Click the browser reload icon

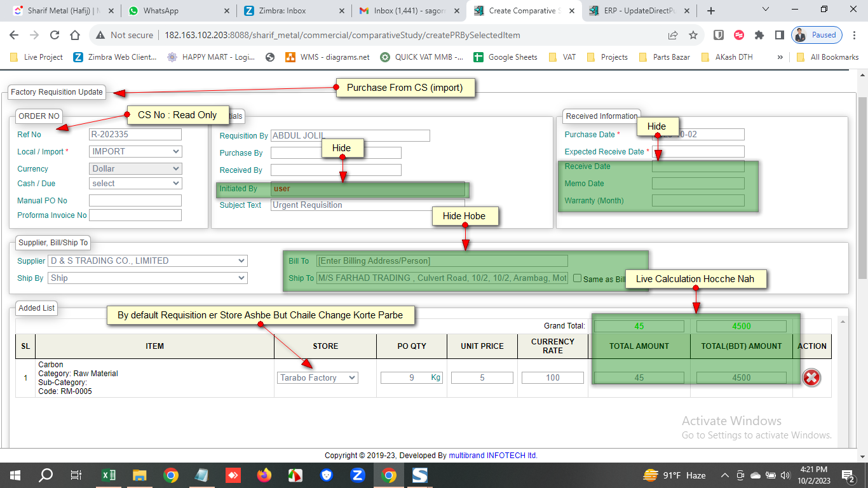[x=55, y=35]
